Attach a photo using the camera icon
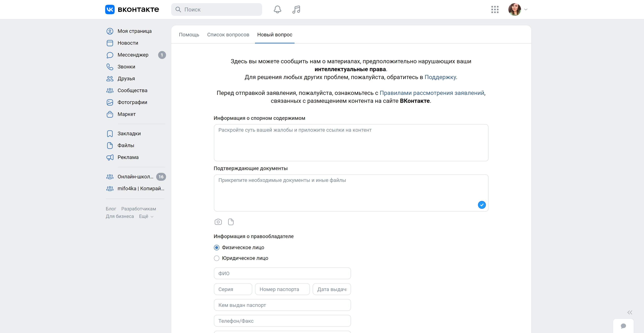 click(218, 222)
